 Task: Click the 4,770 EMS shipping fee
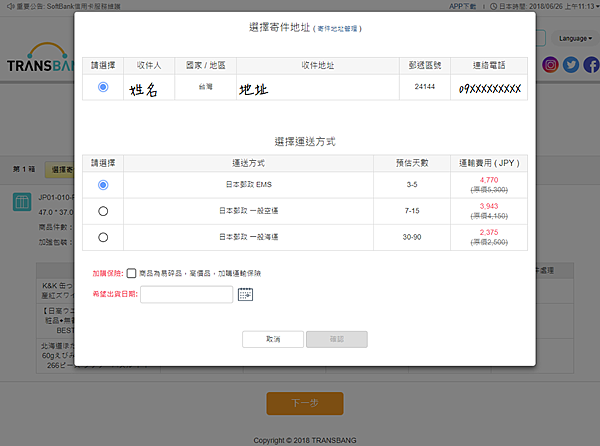[x=489, y=180]
